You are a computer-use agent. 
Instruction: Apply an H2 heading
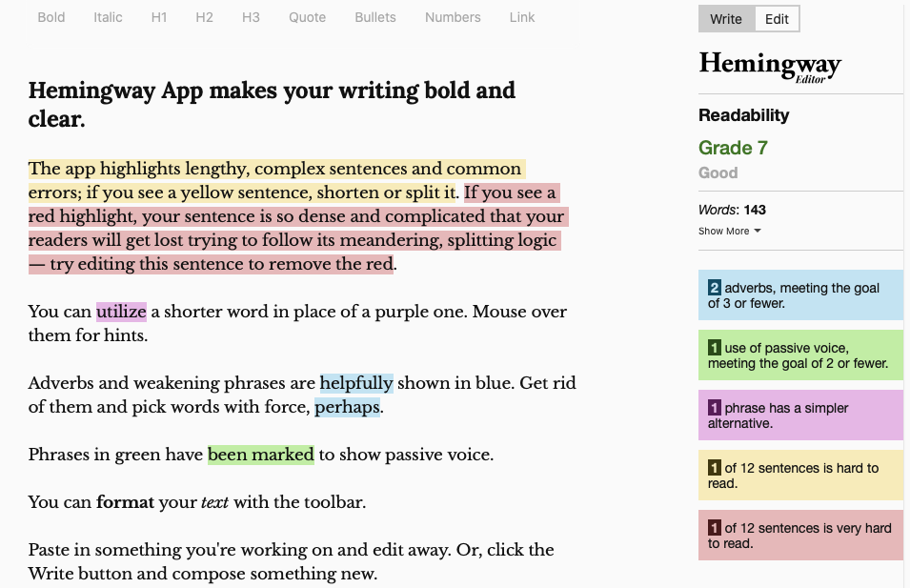tap(204, 17)
